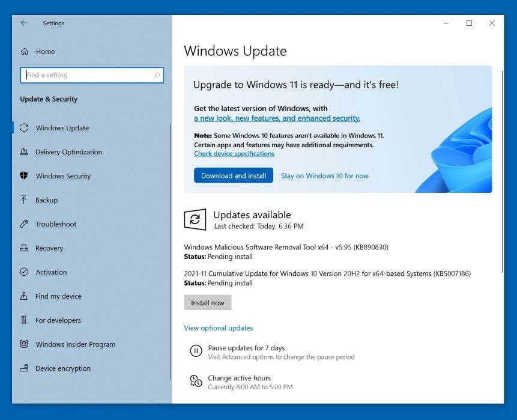Click the For developers icon
This screenshot has width=517, height=420.
24,320
